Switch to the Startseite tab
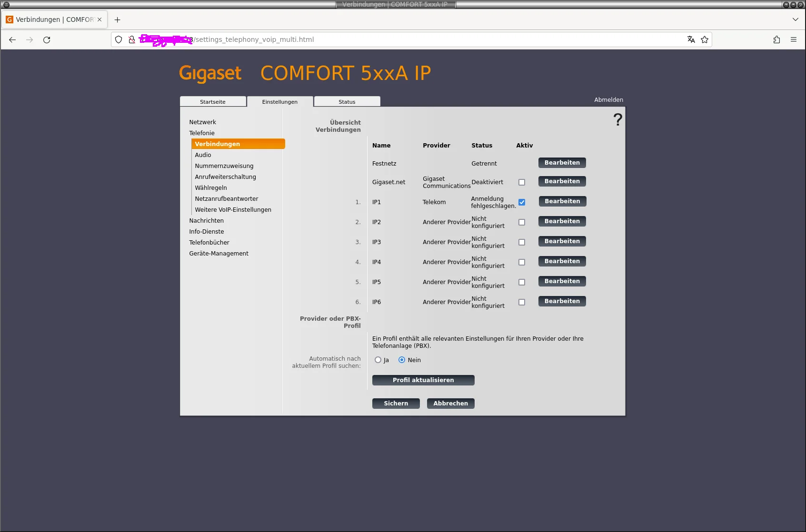This screenshot has height=532, width=806. [x=213, y=102]
